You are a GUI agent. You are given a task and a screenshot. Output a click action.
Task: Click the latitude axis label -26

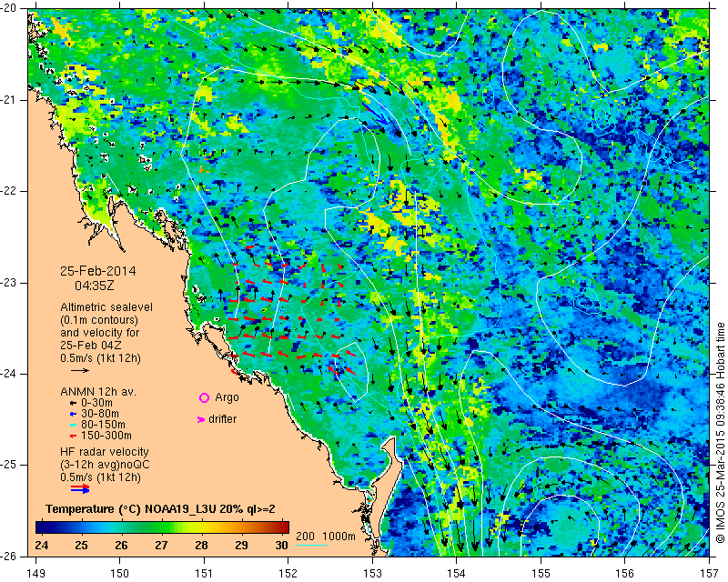click(8, 556)
